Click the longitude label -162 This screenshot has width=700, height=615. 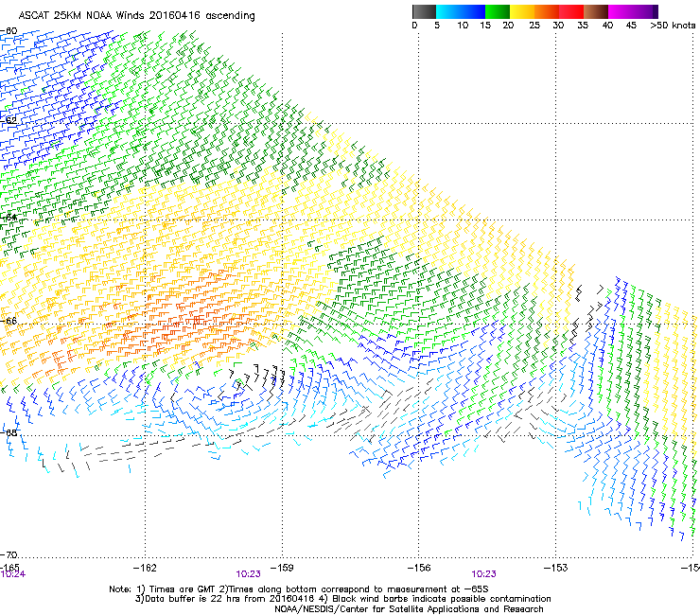pyautogui.click(x=145, y=568)
